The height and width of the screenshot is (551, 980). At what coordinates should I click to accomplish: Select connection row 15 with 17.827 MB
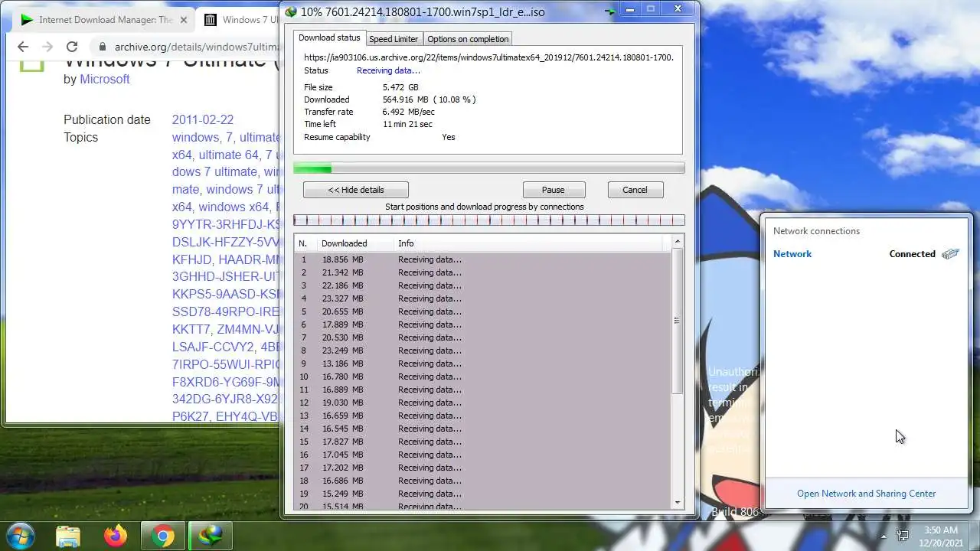click(483, 442)
